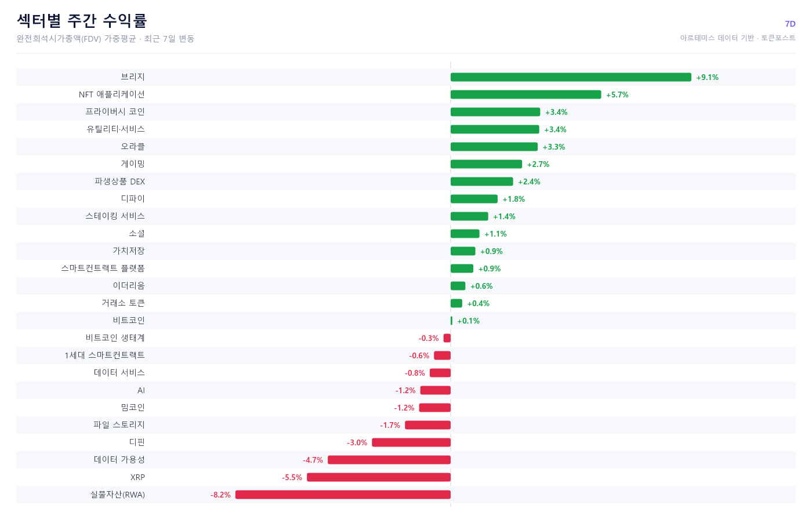Select the 오라클 green bar

(494, 147)
